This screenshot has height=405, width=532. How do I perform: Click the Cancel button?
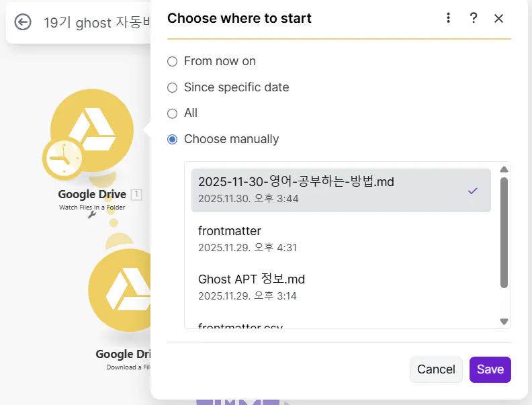[x=436, y=369]
